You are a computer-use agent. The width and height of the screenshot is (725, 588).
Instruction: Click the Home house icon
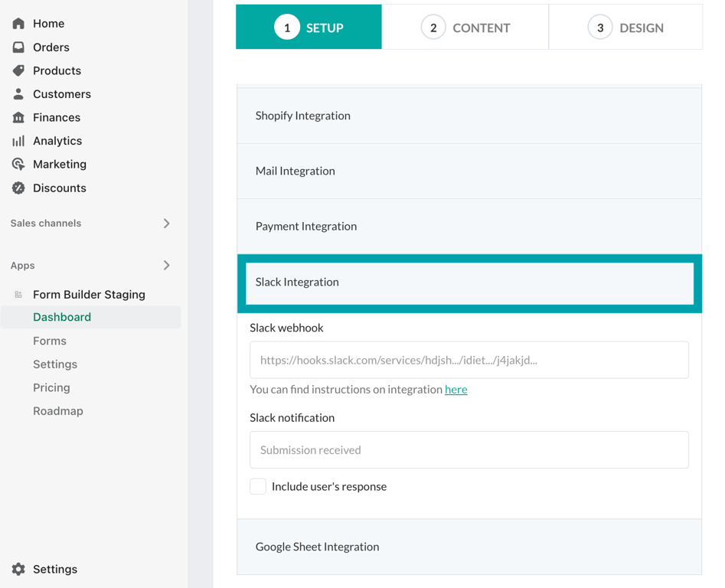18,24
